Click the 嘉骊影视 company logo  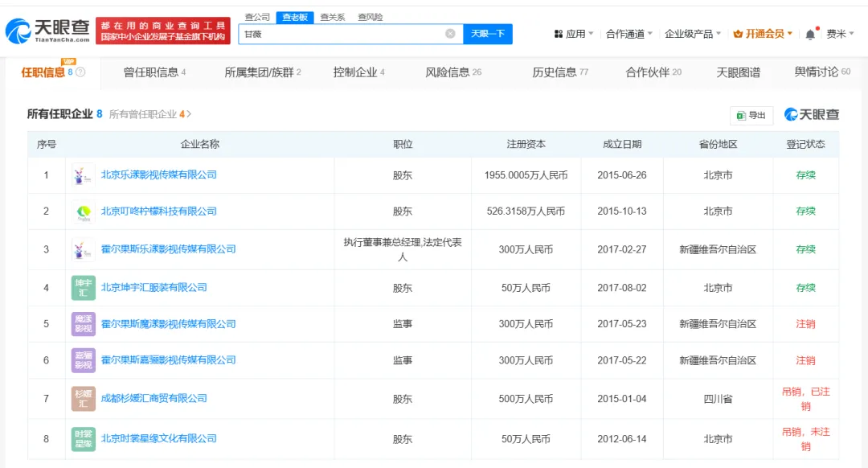83,361
